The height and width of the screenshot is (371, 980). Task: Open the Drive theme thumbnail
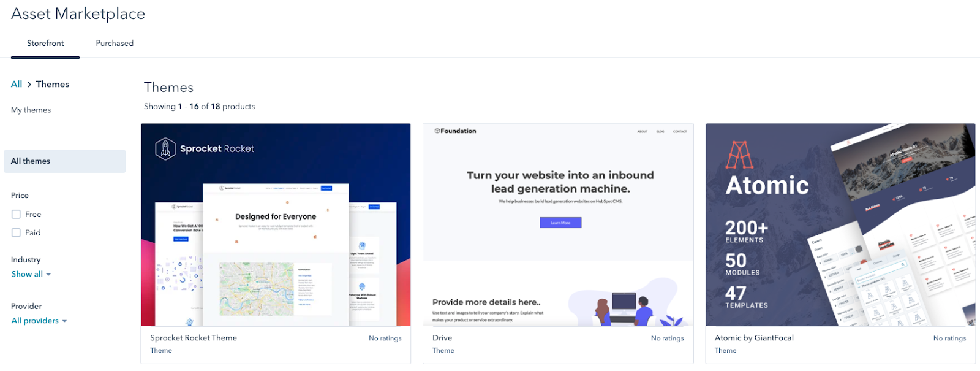(x=558, y=225)
